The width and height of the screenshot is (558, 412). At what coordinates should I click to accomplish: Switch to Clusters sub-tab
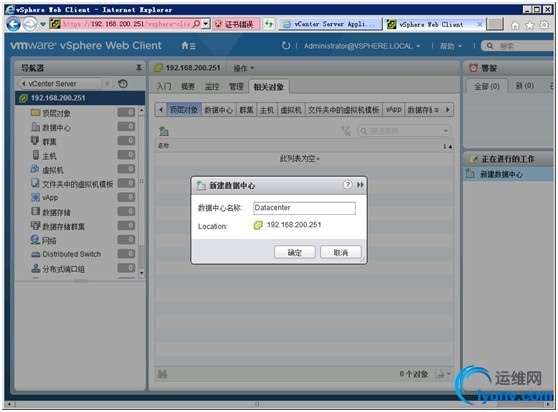coord(246,110)
